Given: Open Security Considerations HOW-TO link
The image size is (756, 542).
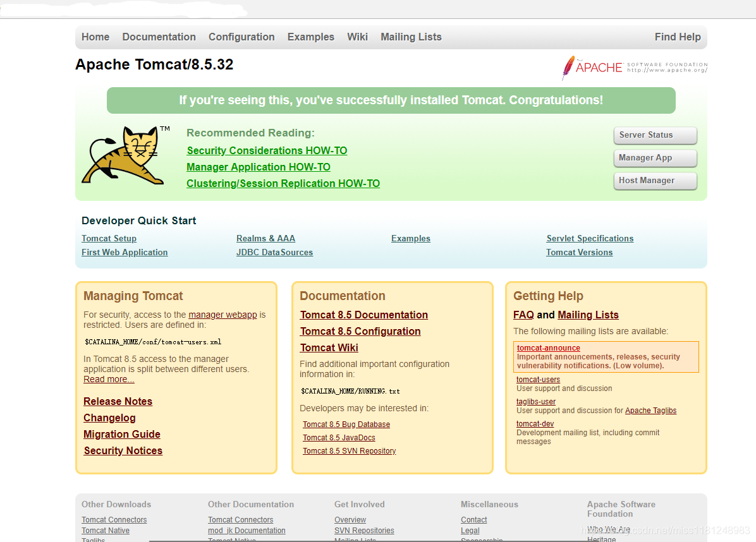Looking at the screenshot, I should coord(267,151).
